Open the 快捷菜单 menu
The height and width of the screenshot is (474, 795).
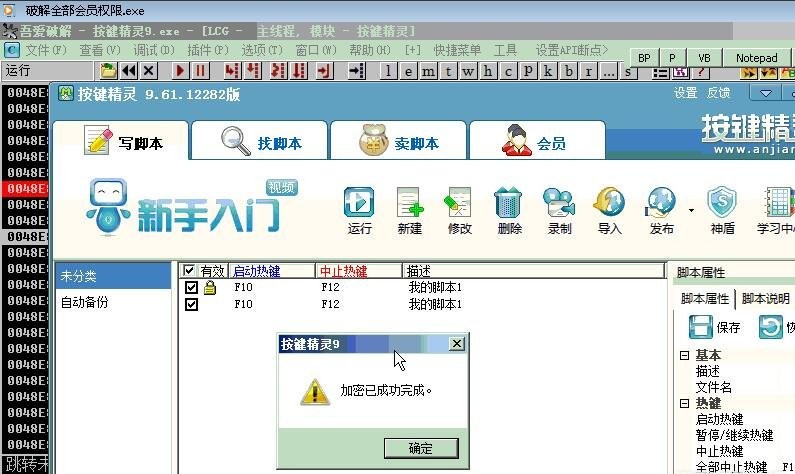pyautogui.click(x=457, y=50)
